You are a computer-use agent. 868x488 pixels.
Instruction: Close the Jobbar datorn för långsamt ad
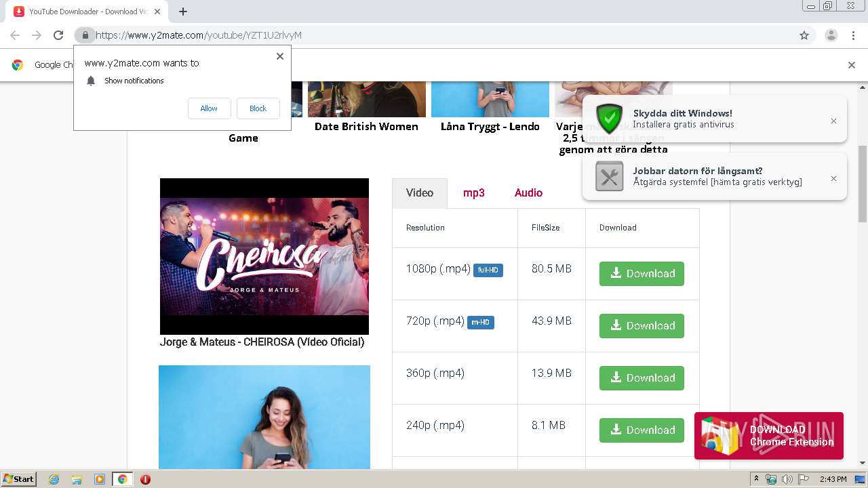(x=833, y=178)
